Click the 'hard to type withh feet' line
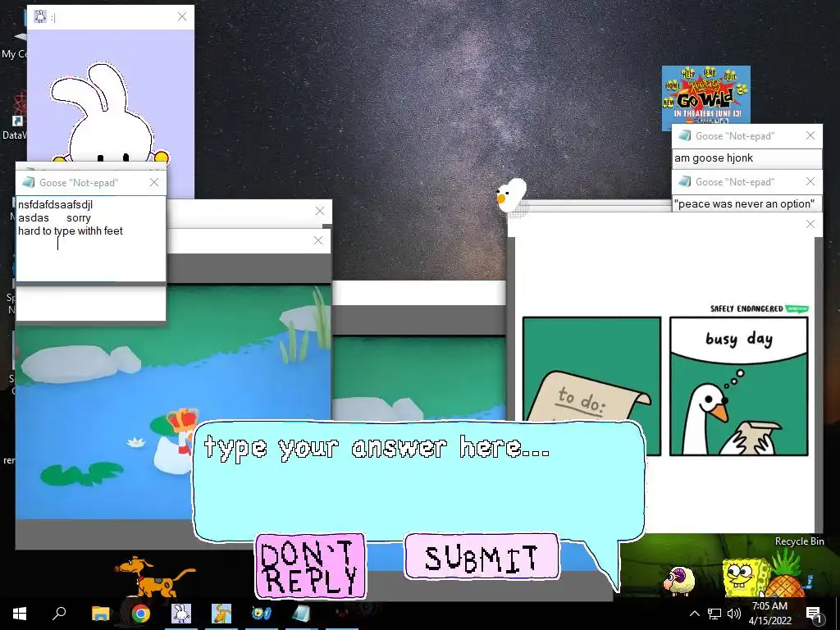 pyautogui.click(x=71, y=231)
